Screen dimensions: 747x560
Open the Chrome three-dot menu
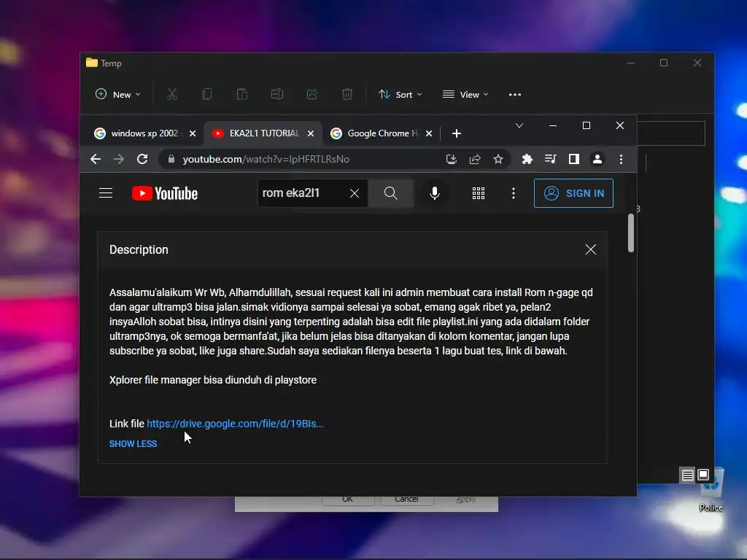(621, 159)
